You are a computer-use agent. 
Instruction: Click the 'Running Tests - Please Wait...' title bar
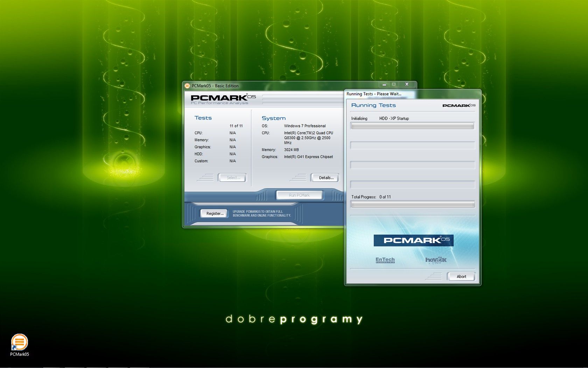(x=412, y=94)
